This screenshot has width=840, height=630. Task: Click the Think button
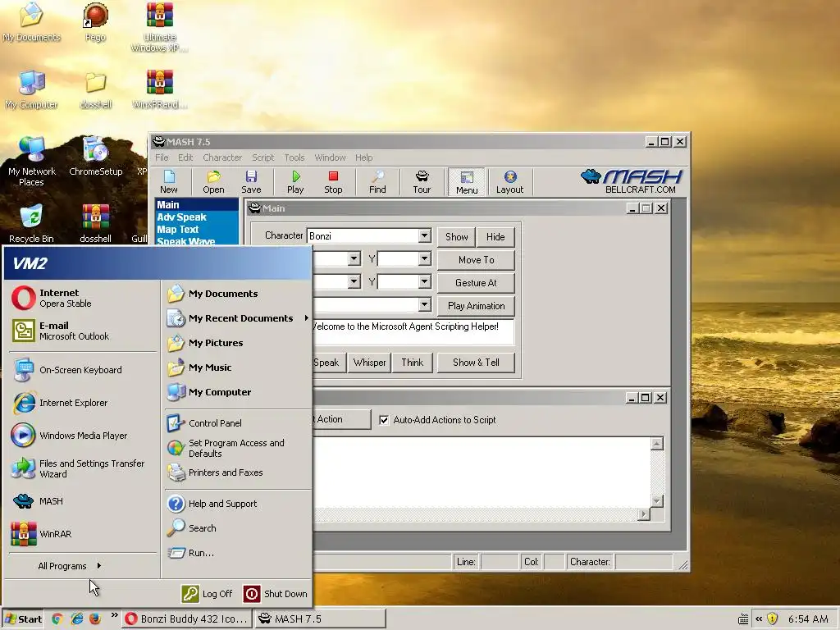point(413,363)
